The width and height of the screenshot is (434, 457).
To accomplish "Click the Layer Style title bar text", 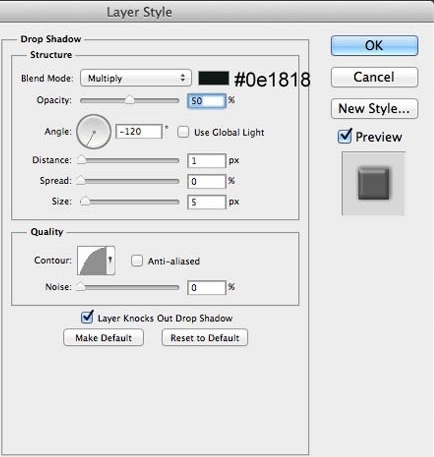I will pos(139,12).
